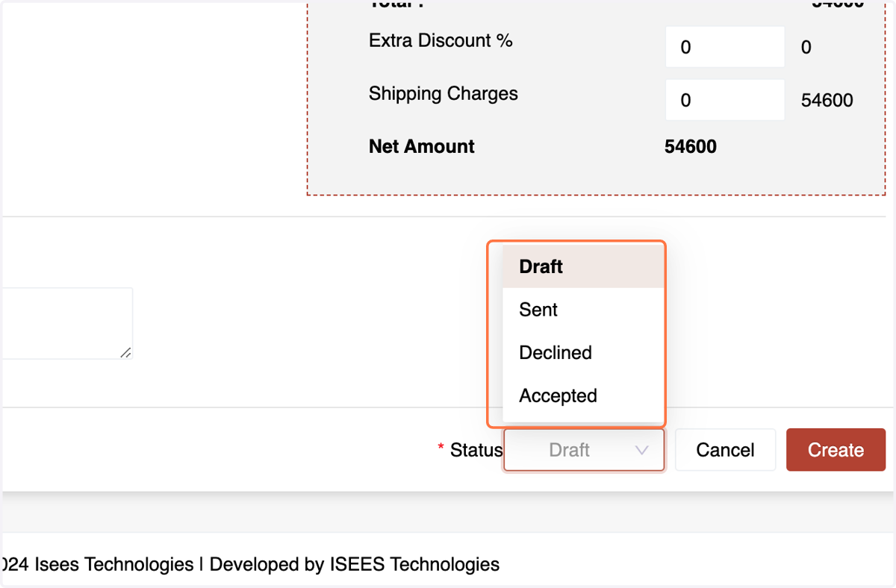Choose the Declined status option
896x588 pixels.
(x=583, y=353)
